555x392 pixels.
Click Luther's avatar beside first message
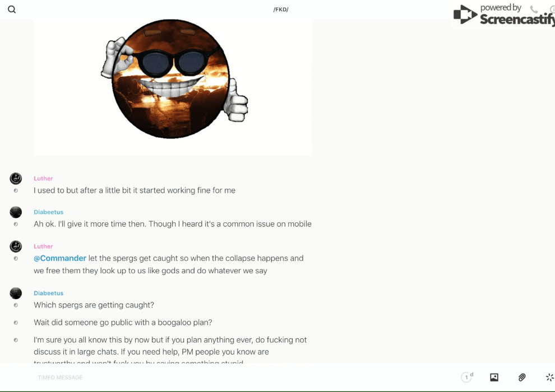pyautogui.click(x=16, y=179)
